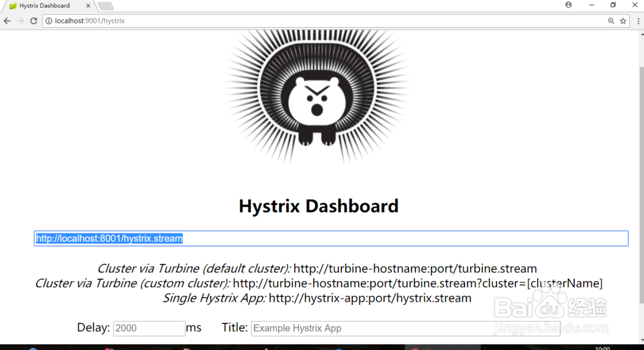Click the turbine.stream default cluster URL text

(x=415, y=269)
